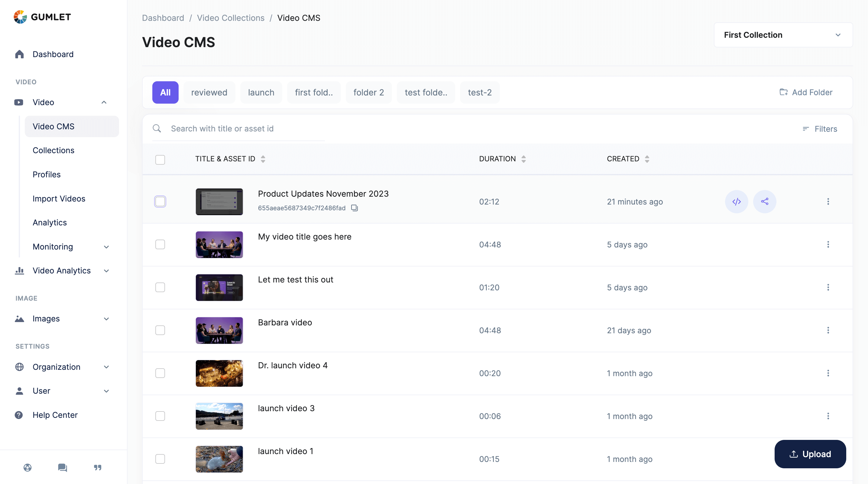Click the search by title or asset id field
This screenshot has height=484, width=868.
pos(246,129)
